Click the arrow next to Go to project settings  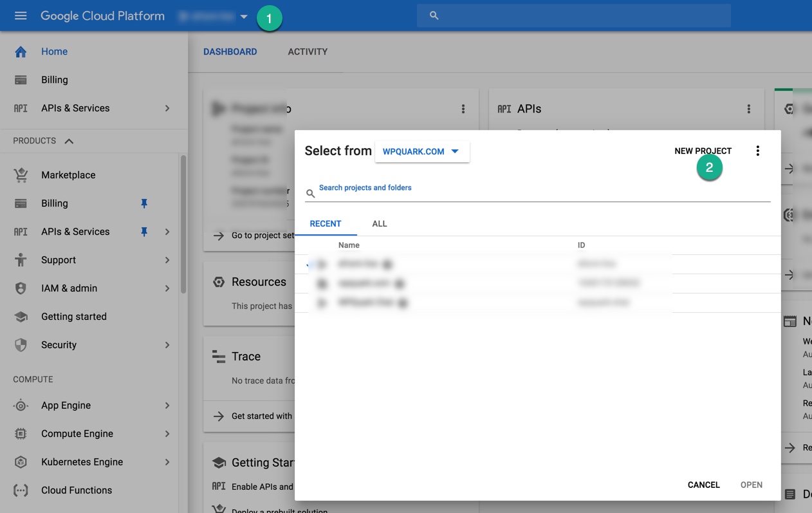(x=219, y=236)
